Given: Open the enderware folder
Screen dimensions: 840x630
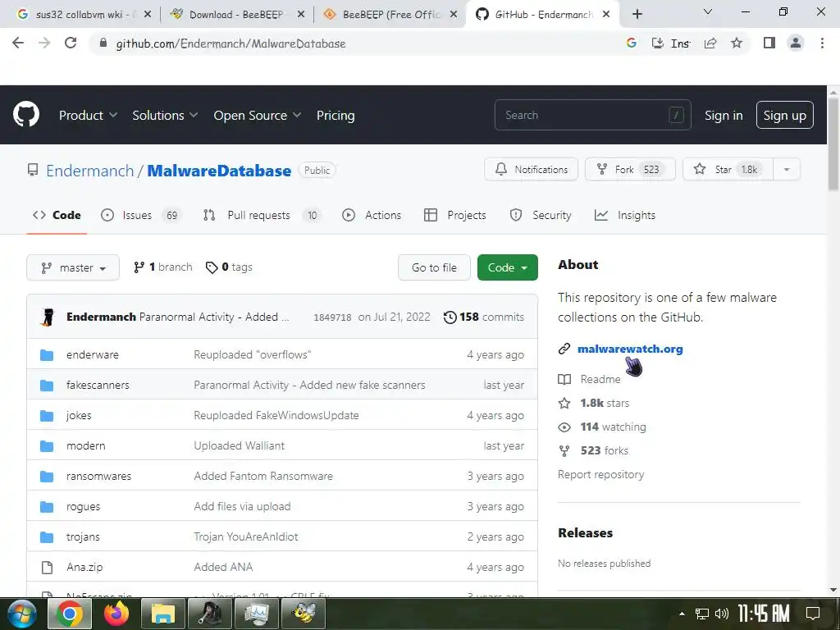Looking at the screenshot, I should [x=93, y=354].
